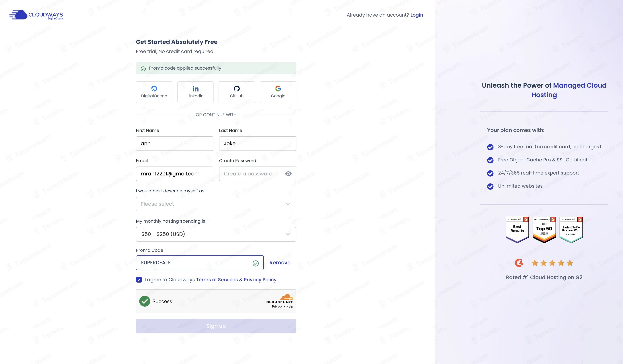Screen dimensions: 623x364
Task: Open the Terms of Services link
Action: tap(217, 279)
